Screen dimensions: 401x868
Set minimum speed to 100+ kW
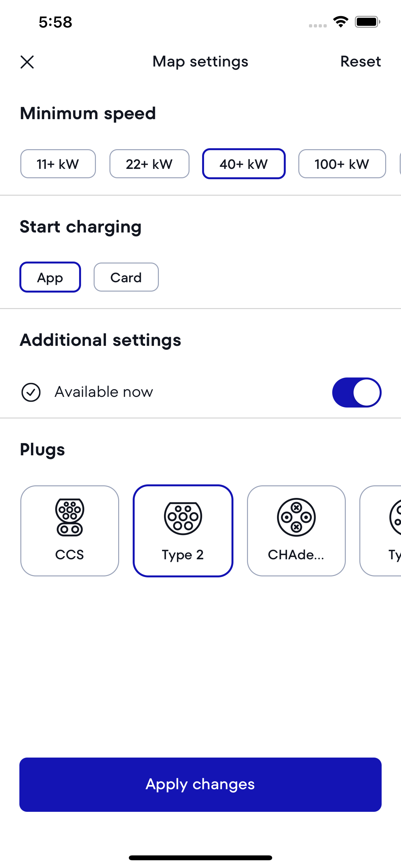click(342, 164)
